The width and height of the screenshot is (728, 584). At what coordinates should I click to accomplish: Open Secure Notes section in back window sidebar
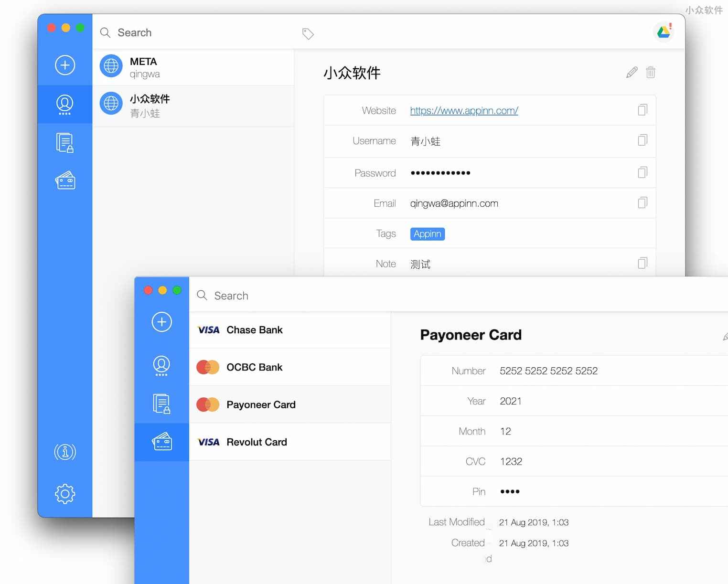65,143
